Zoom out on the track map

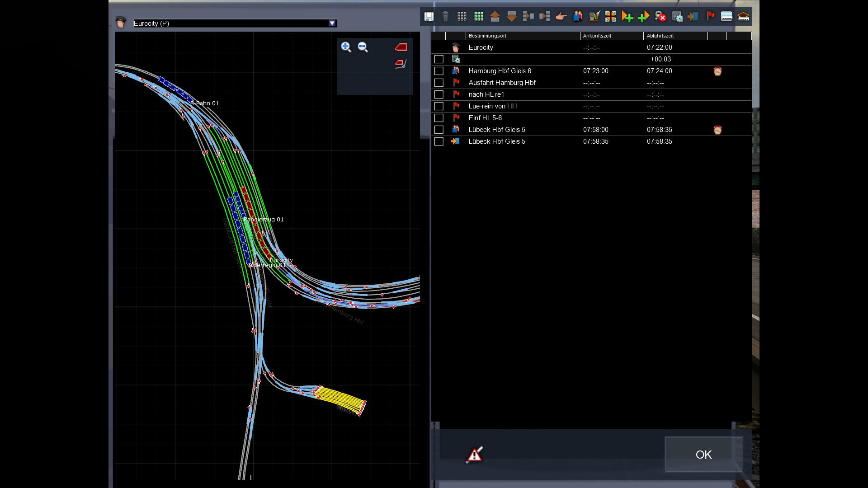tap(363, 47)
